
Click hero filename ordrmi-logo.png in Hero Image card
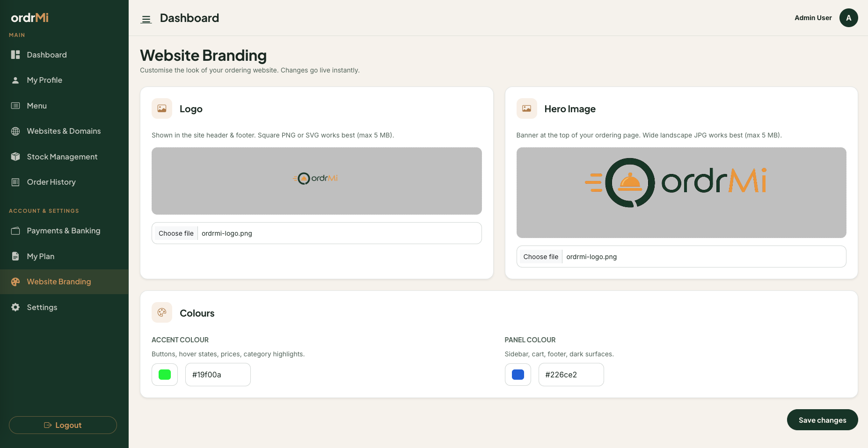click(591, 257)
